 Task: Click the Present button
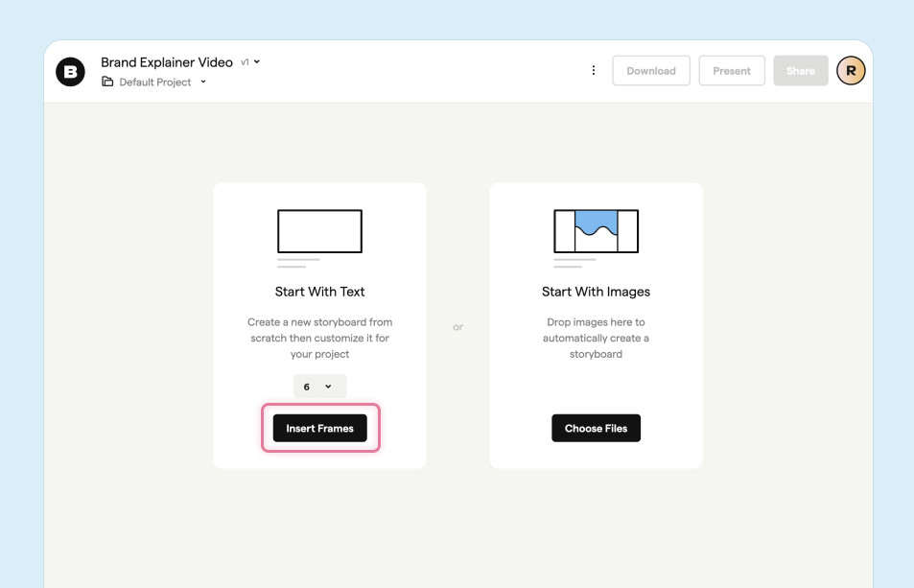click(x=731, y=70)
